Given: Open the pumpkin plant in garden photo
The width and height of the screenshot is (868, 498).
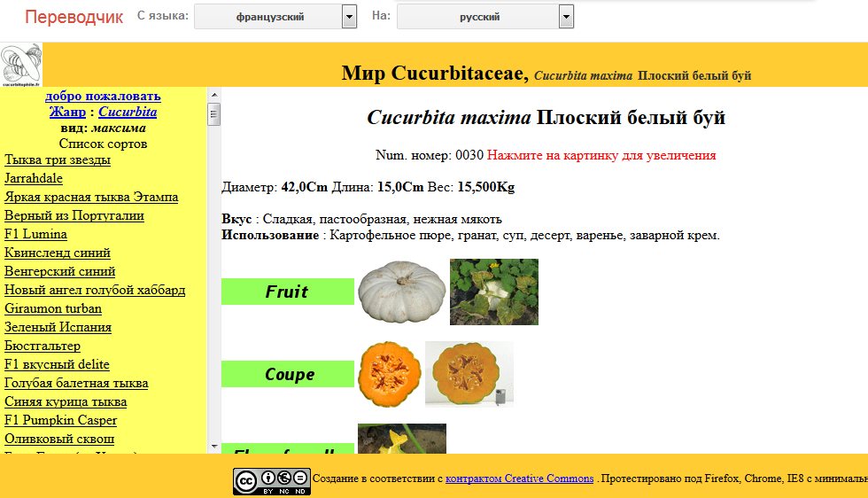Looking at the screenshot, I should pos(493,292).
